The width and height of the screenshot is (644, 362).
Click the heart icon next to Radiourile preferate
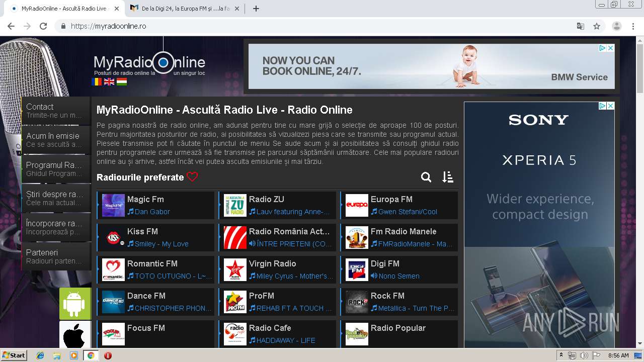[x=192, y=177]
